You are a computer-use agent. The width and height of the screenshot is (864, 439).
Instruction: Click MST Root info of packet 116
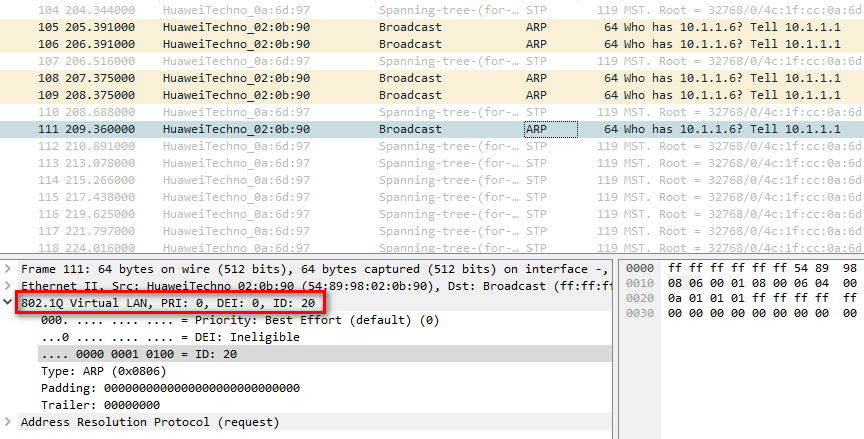click(743, 214)
